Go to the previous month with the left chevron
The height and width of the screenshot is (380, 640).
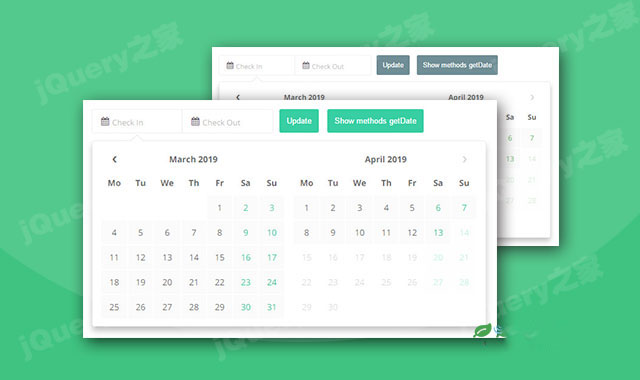(x=114, y=159)
